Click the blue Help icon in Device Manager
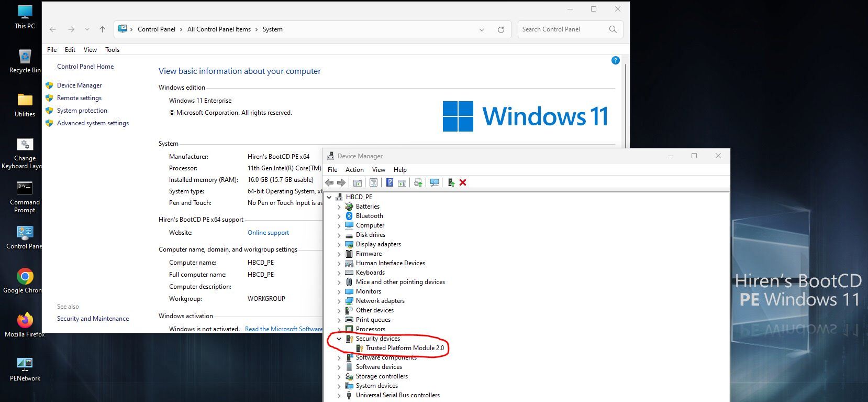The image size is (868, 402). [x=390, y=182]
